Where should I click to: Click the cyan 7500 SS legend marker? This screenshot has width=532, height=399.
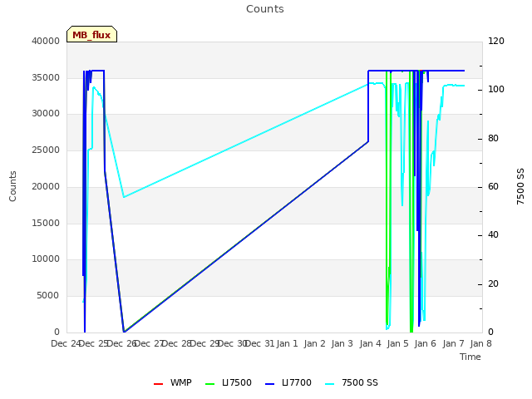pos(330,384)
